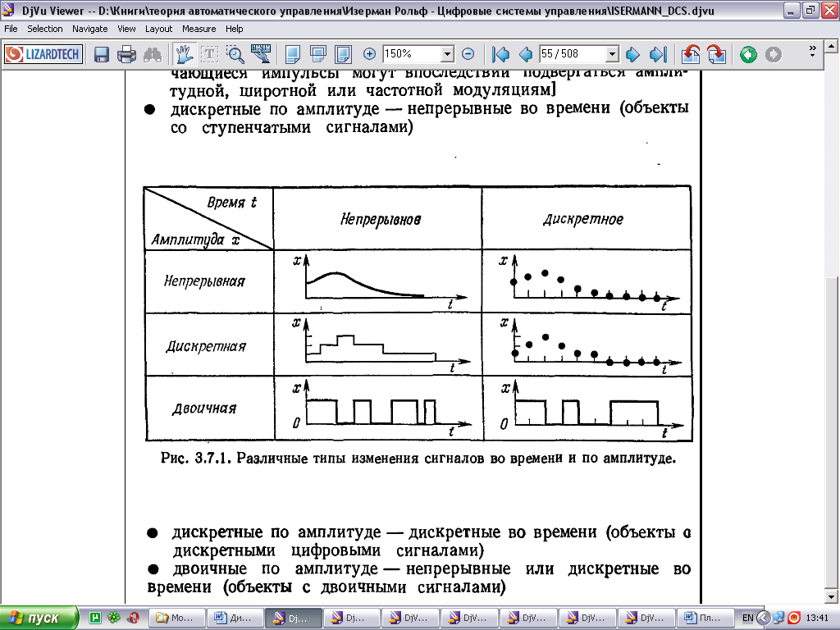The height and width of the screenshot is (630, 840).
Task: Click the ICQ flower quick launch icon
Action: coord(114,618)
